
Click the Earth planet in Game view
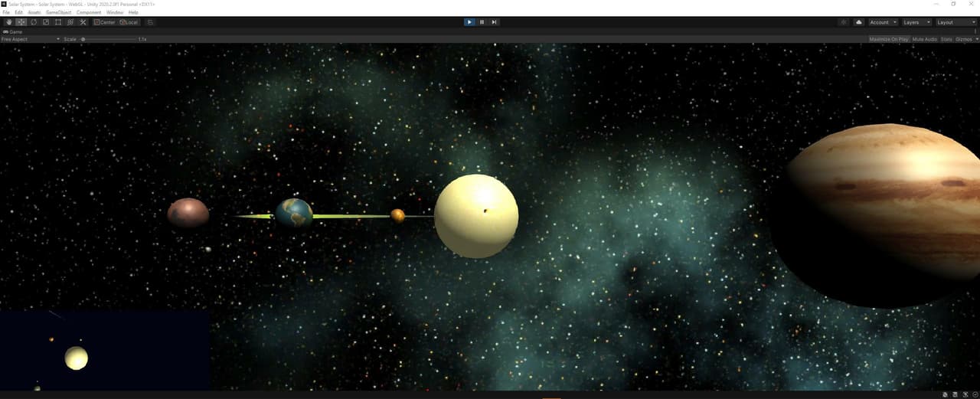pos(295,214)
